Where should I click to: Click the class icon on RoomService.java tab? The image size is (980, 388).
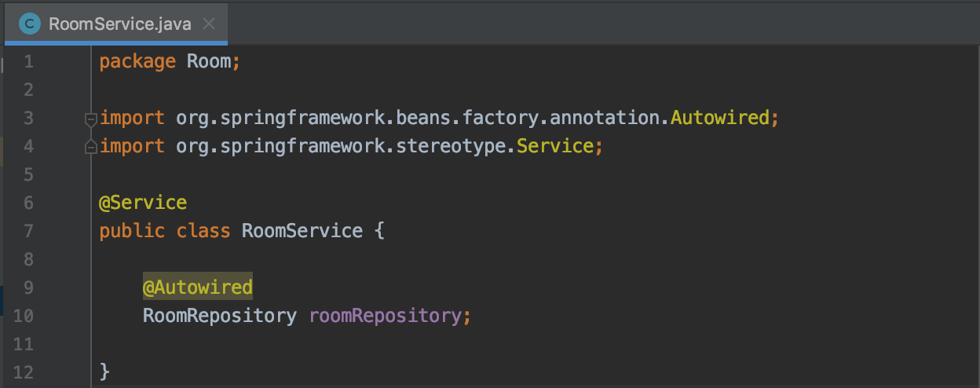(31, 24)
